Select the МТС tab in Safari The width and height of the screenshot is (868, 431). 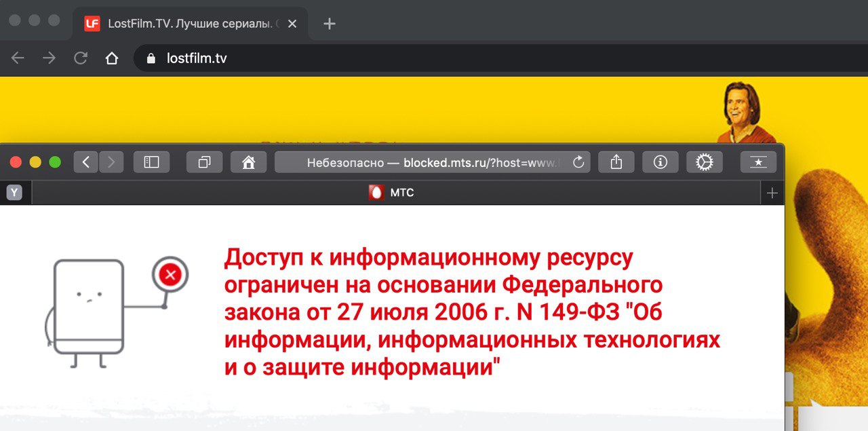[395, 193]
